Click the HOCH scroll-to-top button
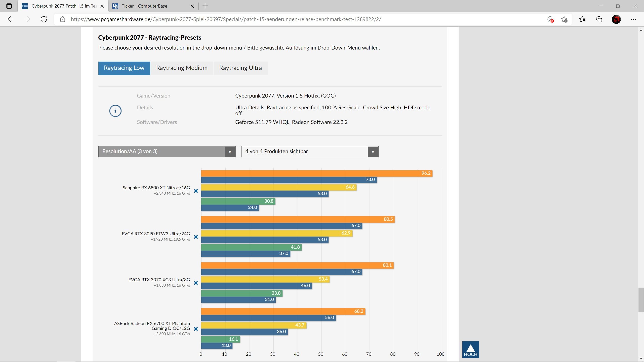The image size is (644, 362). tap(470, 349)
